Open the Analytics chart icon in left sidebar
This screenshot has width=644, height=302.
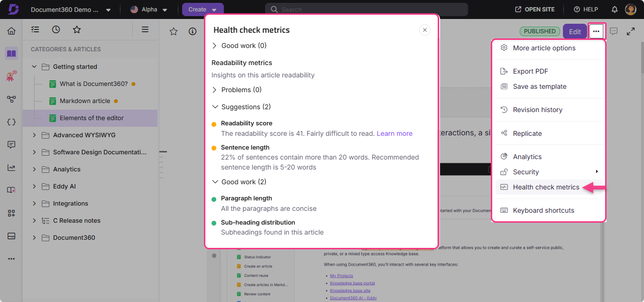[11, 167]
